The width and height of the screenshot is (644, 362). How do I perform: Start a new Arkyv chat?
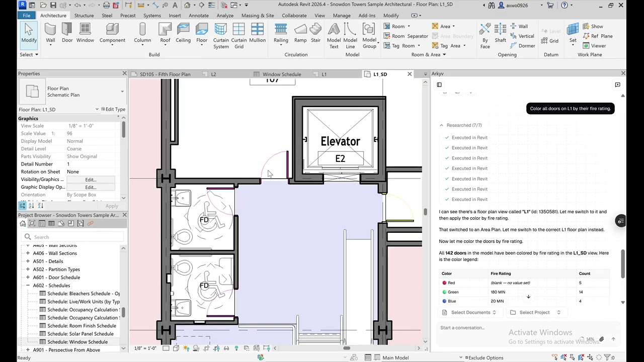tap(617, 85)
